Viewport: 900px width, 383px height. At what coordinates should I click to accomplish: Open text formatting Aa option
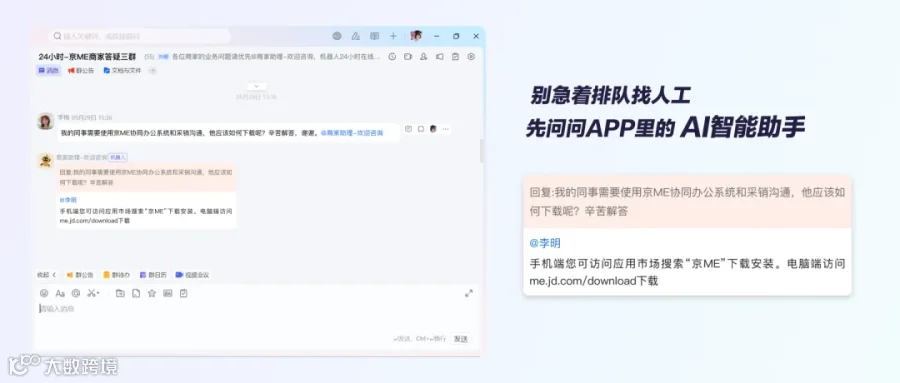click(60, 293)
